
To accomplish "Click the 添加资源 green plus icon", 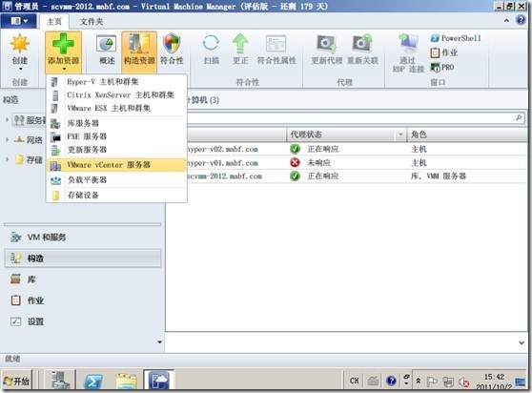I will point(64,44).
